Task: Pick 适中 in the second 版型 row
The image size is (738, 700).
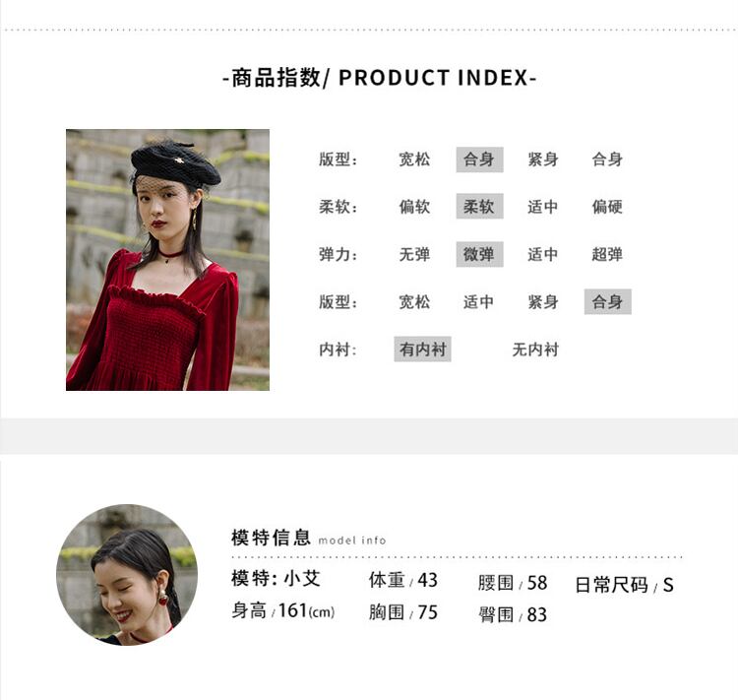Action: [478, 301]
